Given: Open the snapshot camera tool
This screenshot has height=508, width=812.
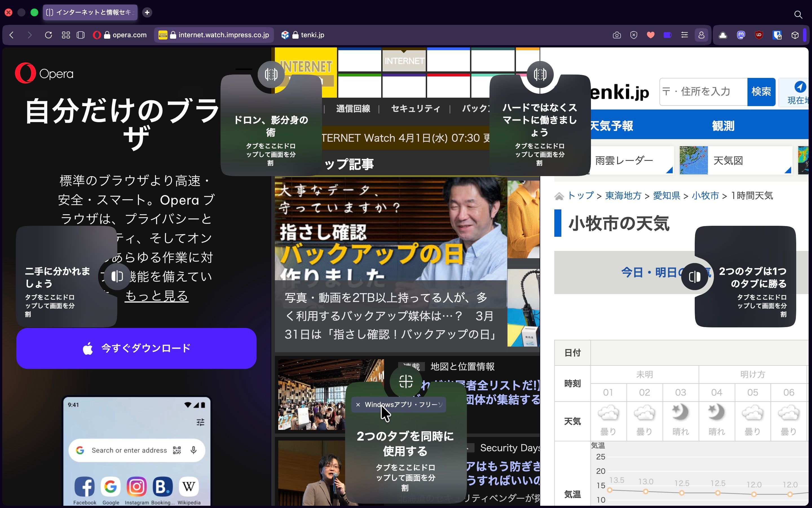Looking at the screenshot, I should click(x=617, y=35).
